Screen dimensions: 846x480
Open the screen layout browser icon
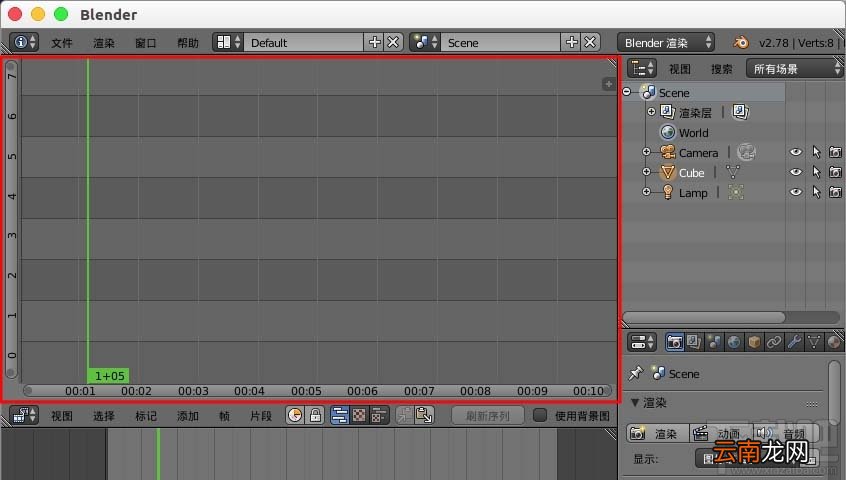tap(228, 42)
